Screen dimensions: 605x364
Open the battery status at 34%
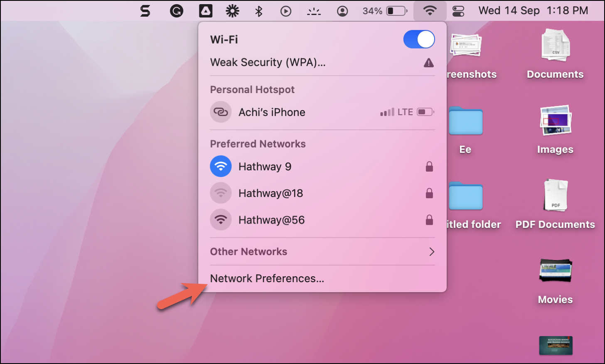pos(385,11)
